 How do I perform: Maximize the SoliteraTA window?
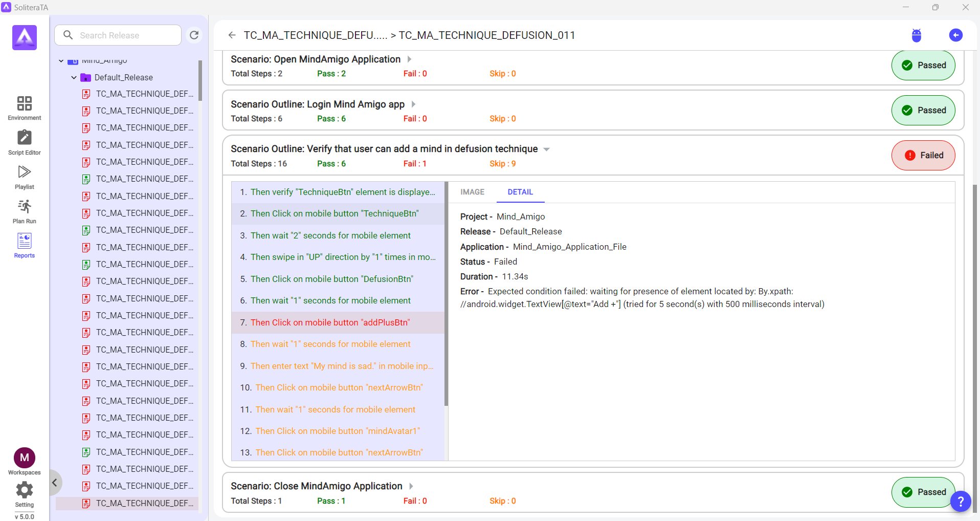[936, 7]
